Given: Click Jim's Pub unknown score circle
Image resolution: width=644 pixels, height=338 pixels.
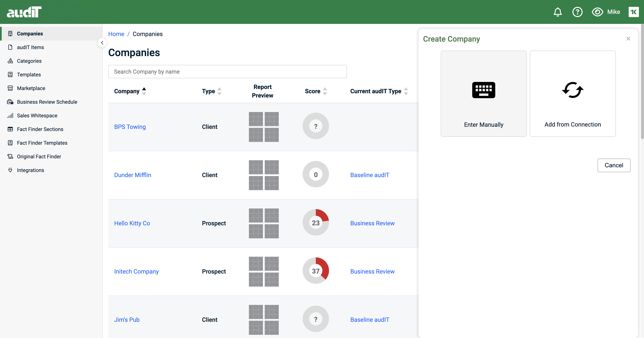Looking at the screenshot, I should [315, 319].
